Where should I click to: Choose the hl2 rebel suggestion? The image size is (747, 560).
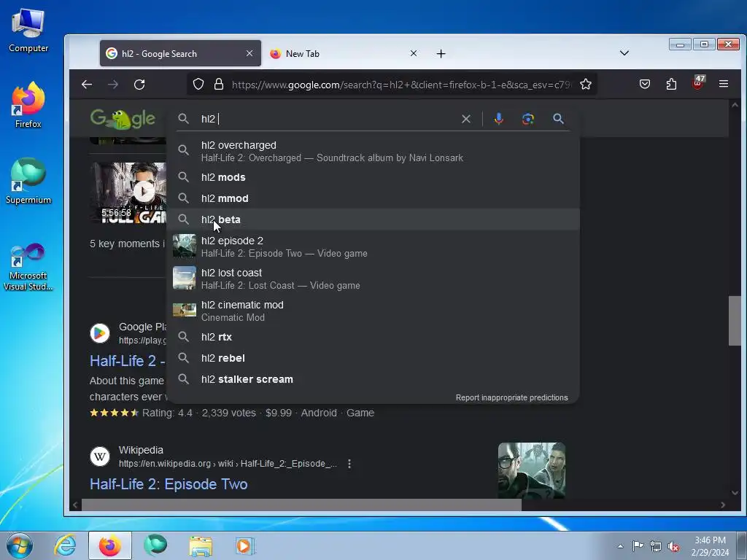[373, 358]
